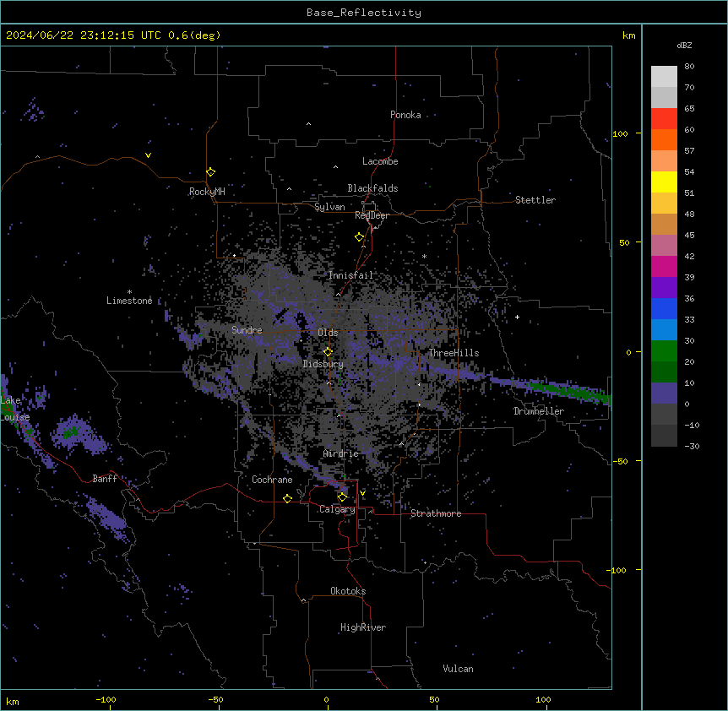Viewport: 728px width, 711px height.
Task: Click the Olds city label
Action: pyautogui.click(x=328, y=333)
